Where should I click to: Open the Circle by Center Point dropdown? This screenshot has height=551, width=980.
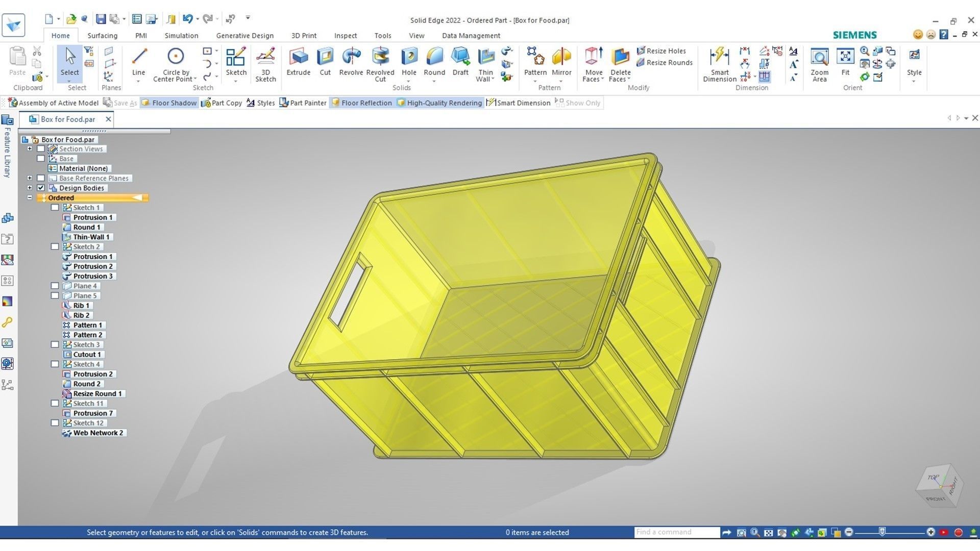pos(195,80)
